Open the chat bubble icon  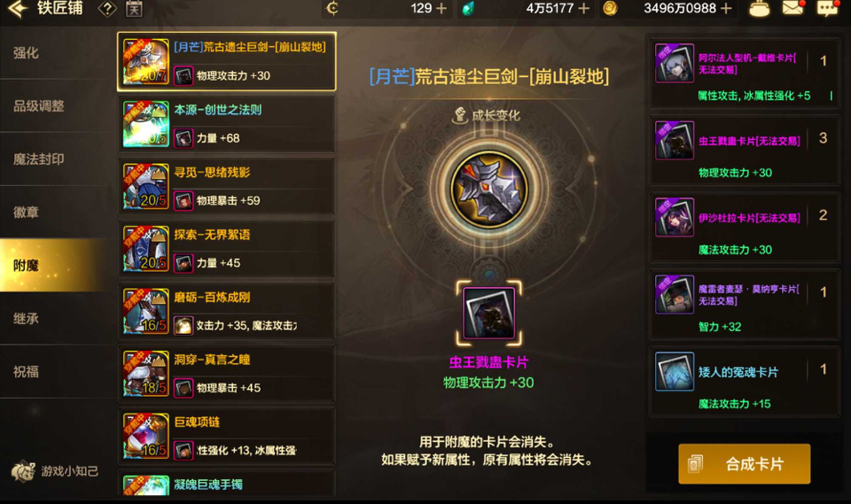pyautogui.click(x=827, y=8)
